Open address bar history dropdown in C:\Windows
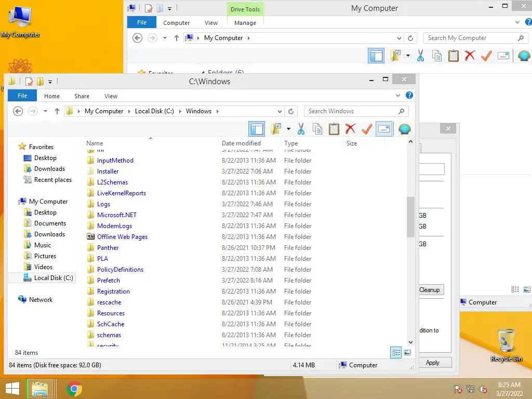This screenshot has width=532, height=399. coord(280,111)
